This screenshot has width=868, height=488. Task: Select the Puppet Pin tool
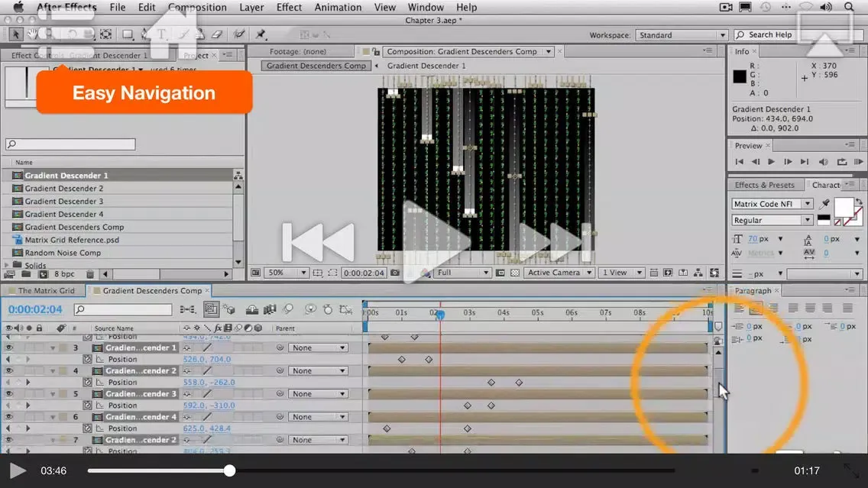tap(261, 34)
